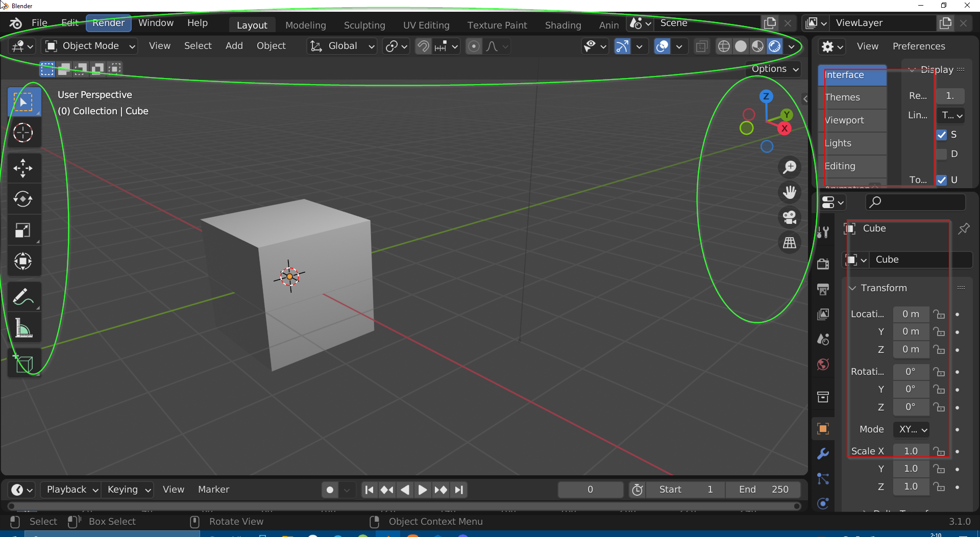Click the pan hand viewport icon
Screen dimensions: 980x537
tap(790, 192)
